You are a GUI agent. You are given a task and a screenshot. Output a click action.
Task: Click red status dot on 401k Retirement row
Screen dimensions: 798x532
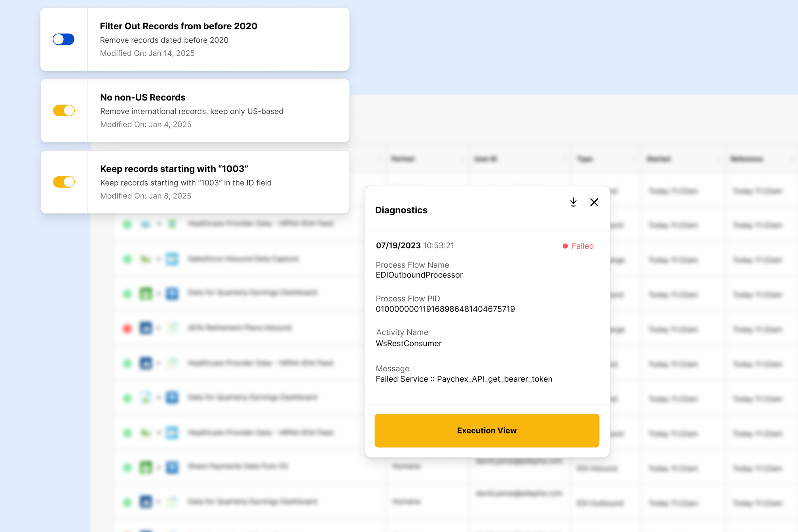127,328
